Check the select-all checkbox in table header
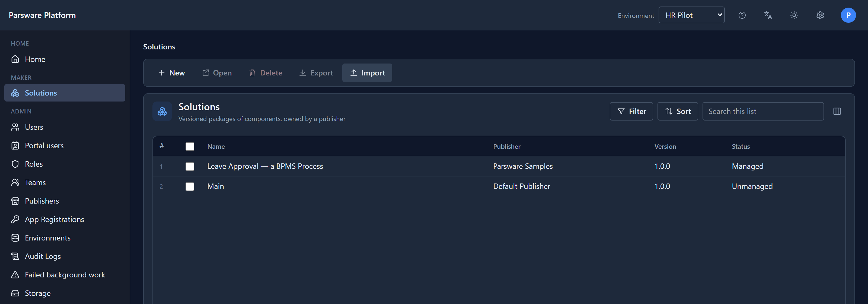This screenshot has height=304, width=868. [x=190, y=146]
